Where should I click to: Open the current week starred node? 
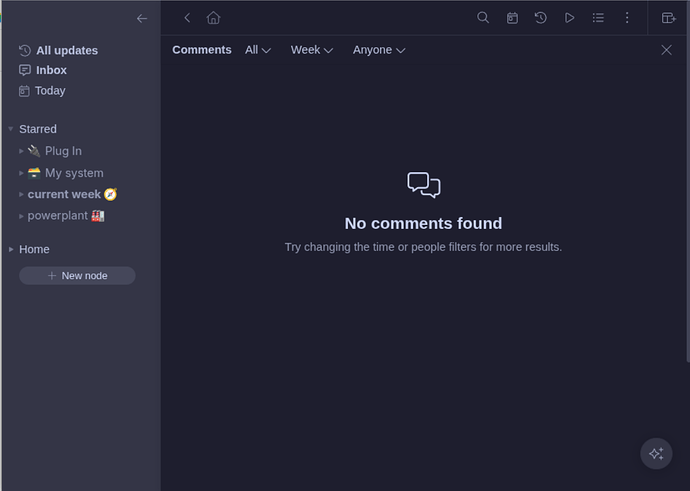pos(64,194)
